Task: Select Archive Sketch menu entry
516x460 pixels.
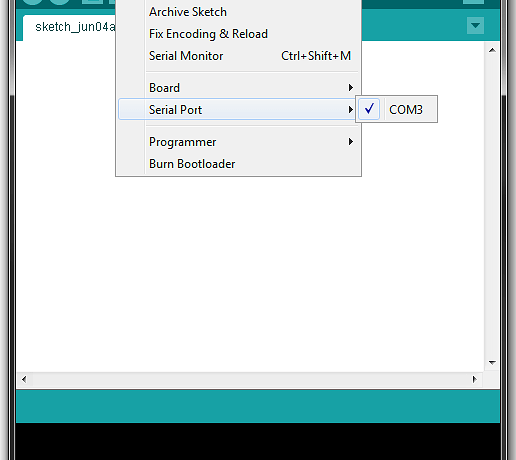Action: 238,12
